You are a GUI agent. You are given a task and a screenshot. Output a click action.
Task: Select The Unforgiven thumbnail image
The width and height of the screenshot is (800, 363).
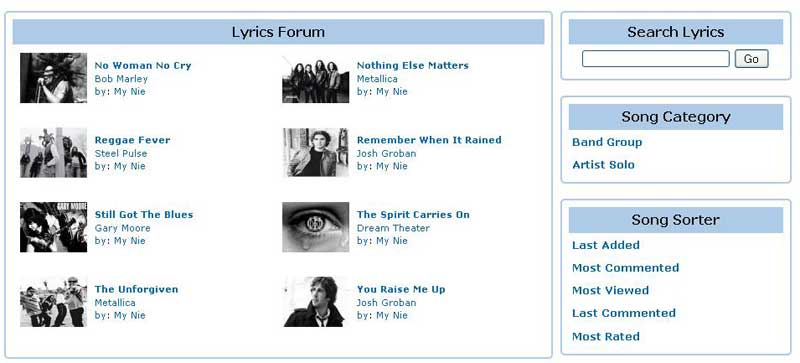pos(54,302)
